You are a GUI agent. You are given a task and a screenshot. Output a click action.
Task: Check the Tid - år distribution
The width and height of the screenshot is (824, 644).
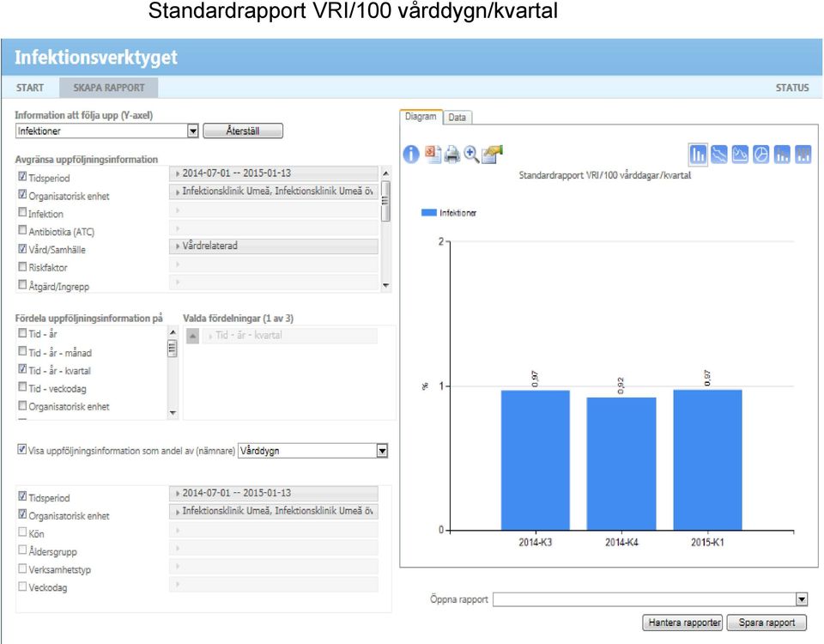pyautogui.click(x=22, y=333)
